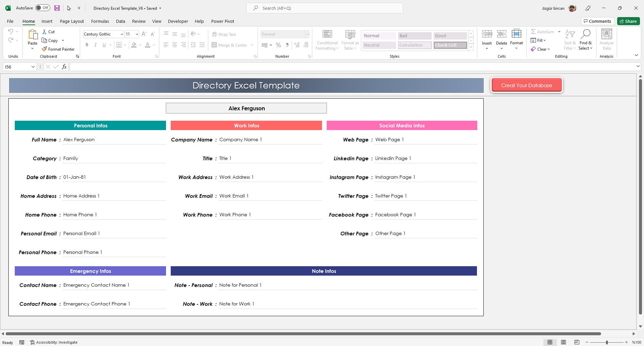Apply Merge & Center to selection

tap(230, 45)
